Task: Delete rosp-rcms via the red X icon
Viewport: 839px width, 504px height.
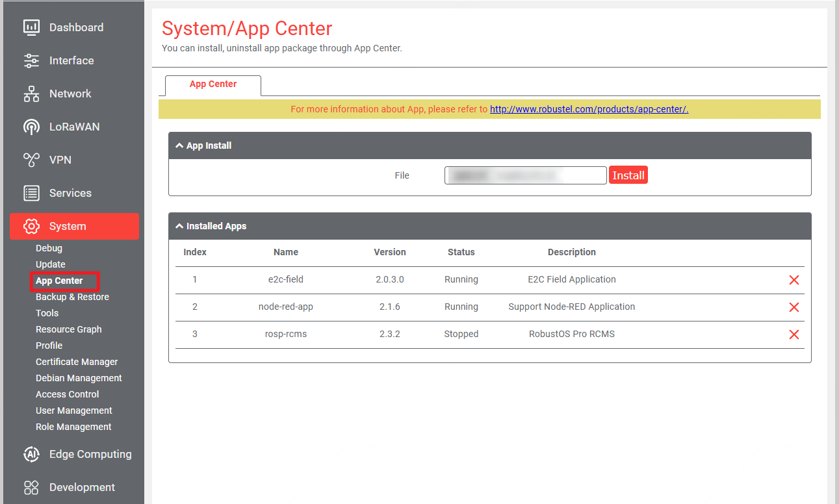Action: 794,334
